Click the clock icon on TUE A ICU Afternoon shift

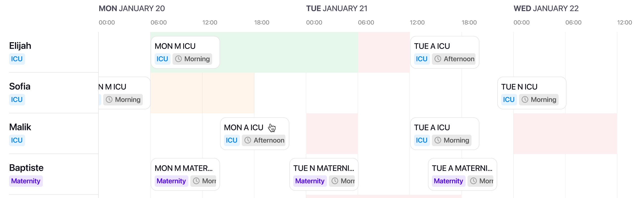click(438, 59)
